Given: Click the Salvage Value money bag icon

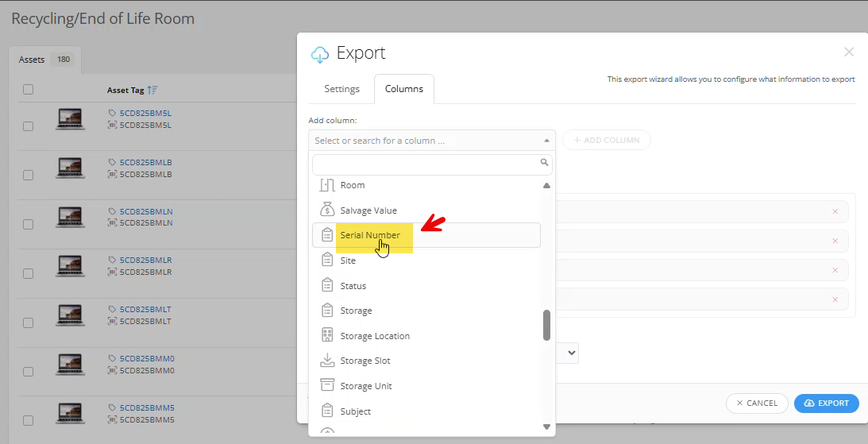Looking at the screenshot, I should (x=327, y=210).
